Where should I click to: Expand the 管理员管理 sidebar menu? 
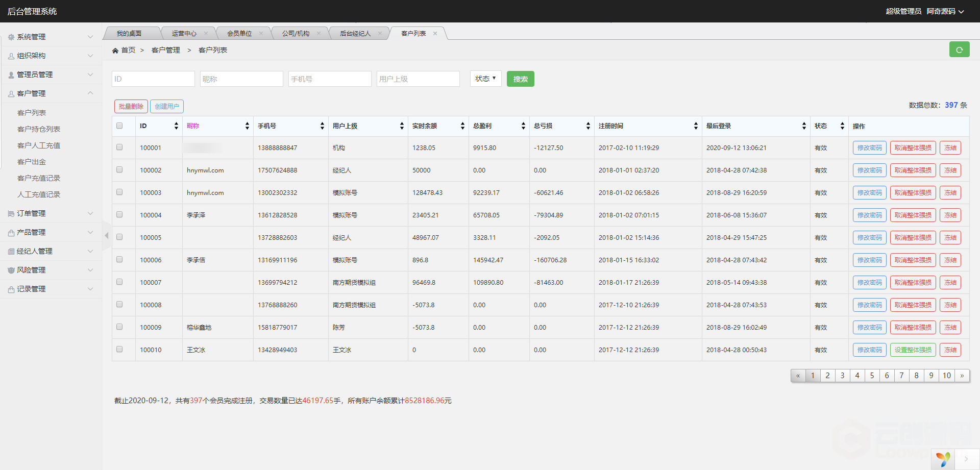(51, 75)
